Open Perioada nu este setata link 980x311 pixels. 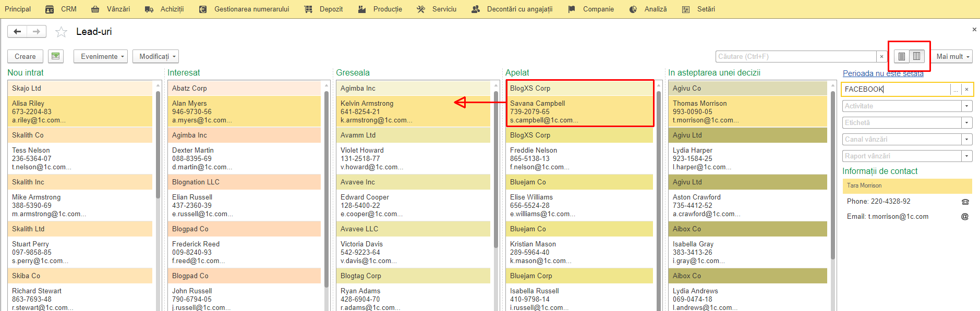(883, 73)
